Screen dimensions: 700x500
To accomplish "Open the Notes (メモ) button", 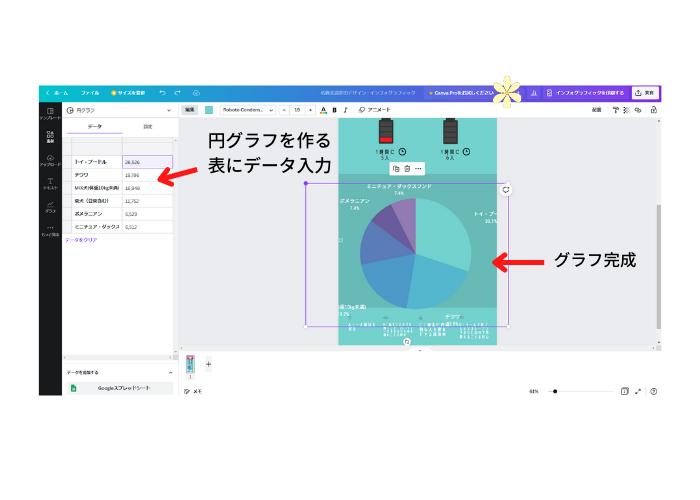I will 193,392.
